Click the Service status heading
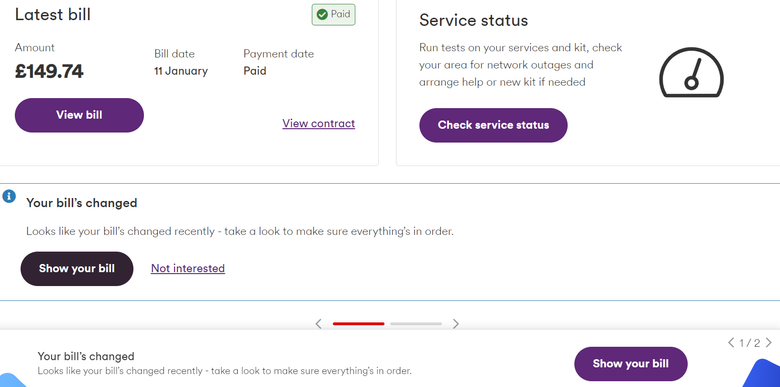Viewport: 780px width, 387px height. pos(473,20)
